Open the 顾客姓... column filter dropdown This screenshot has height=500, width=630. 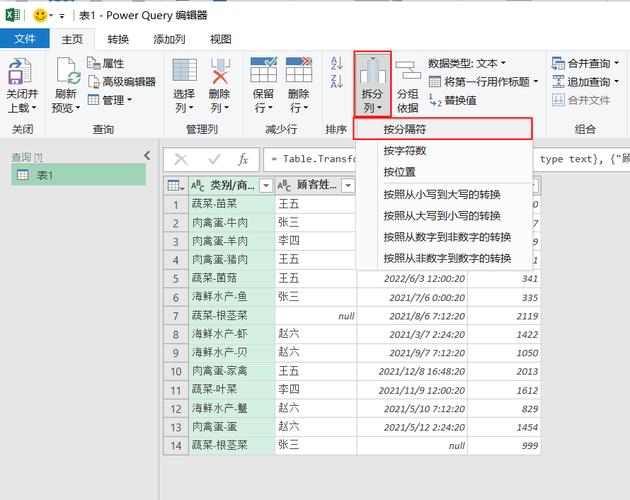(x=348, y=186)
